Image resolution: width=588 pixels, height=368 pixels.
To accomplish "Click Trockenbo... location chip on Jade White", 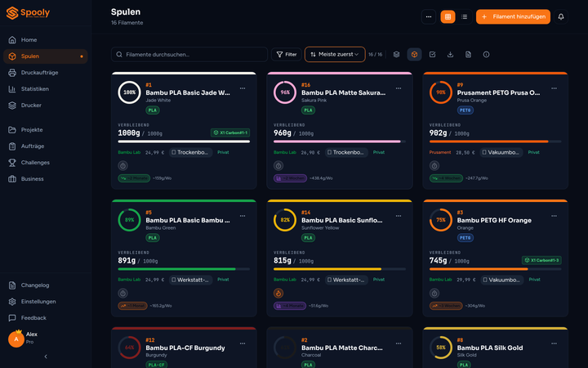I will [191, 152].
